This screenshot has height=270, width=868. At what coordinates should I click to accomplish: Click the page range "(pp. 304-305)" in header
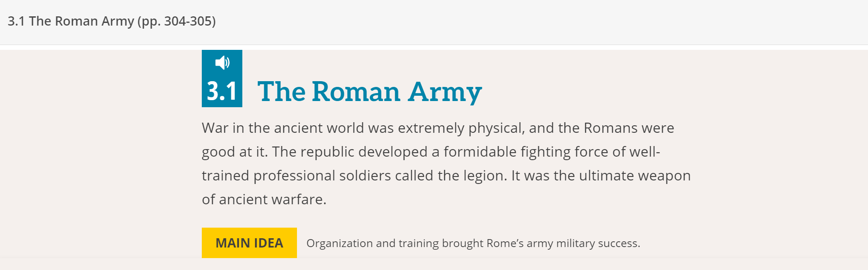177,21
